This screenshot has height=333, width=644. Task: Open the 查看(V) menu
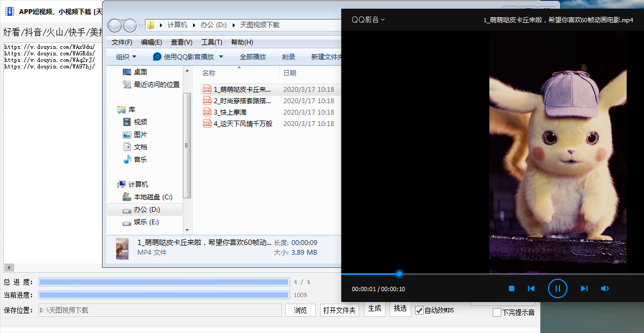pos(182,42)
